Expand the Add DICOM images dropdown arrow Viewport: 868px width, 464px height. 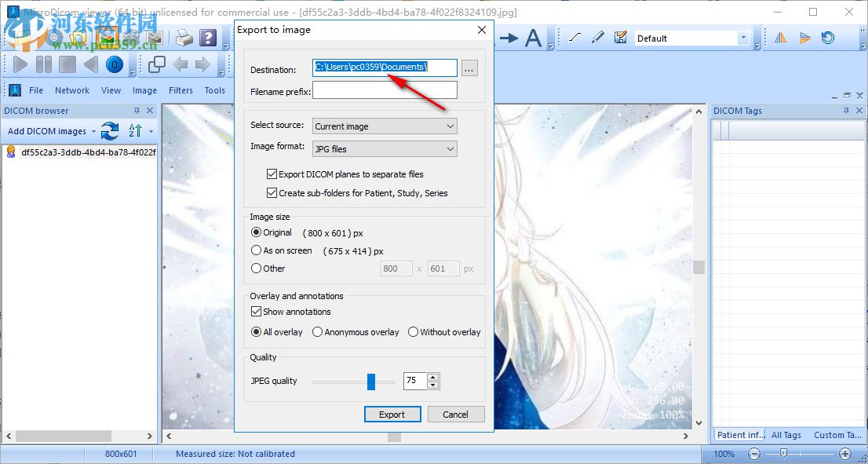pos(93,132)
